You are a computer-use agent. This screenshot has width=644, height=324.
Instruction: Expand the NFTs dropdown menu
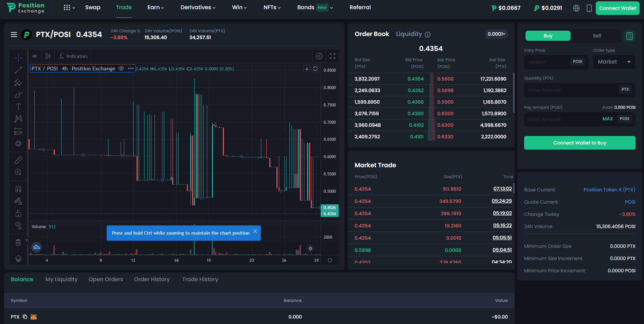click(x=272, y=7)
